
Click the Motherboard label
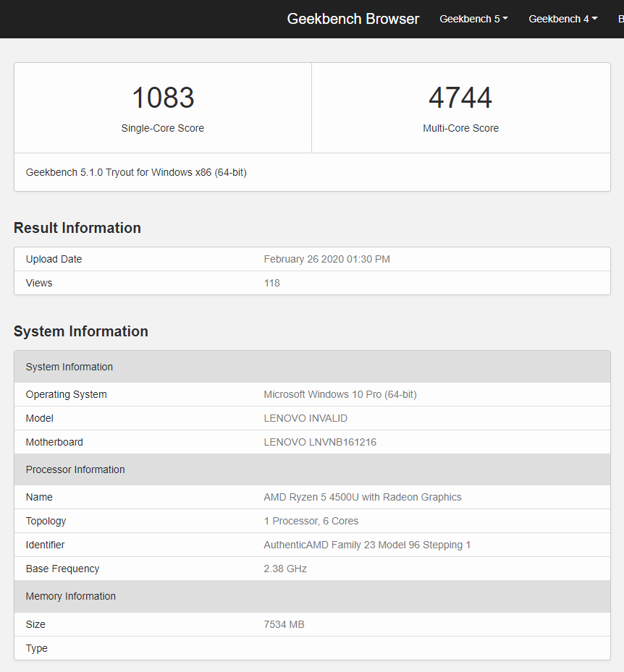pos(54,442)
